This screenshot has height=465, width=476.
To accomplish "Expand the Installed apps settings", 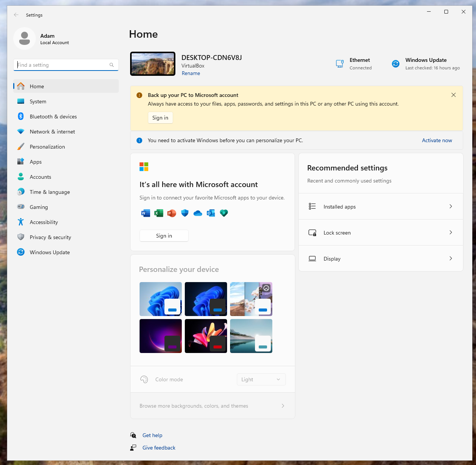I will [381, 206].
